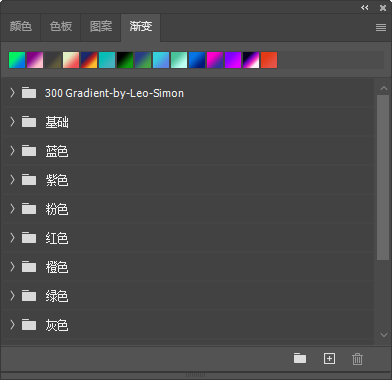392x380 pixels.
Task: Expand the 绿色 group chevron
Action: [x=12, y=296]
